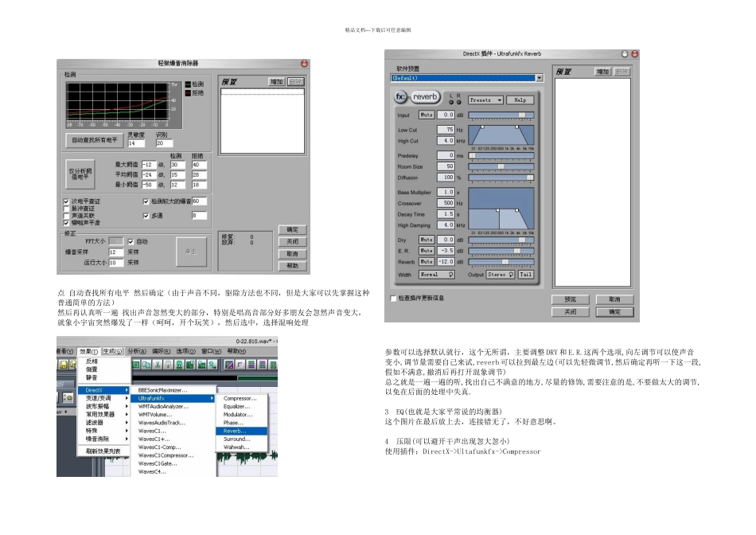Choose Reverb... from Ultrafunkfx submenu

pos(242,431)
